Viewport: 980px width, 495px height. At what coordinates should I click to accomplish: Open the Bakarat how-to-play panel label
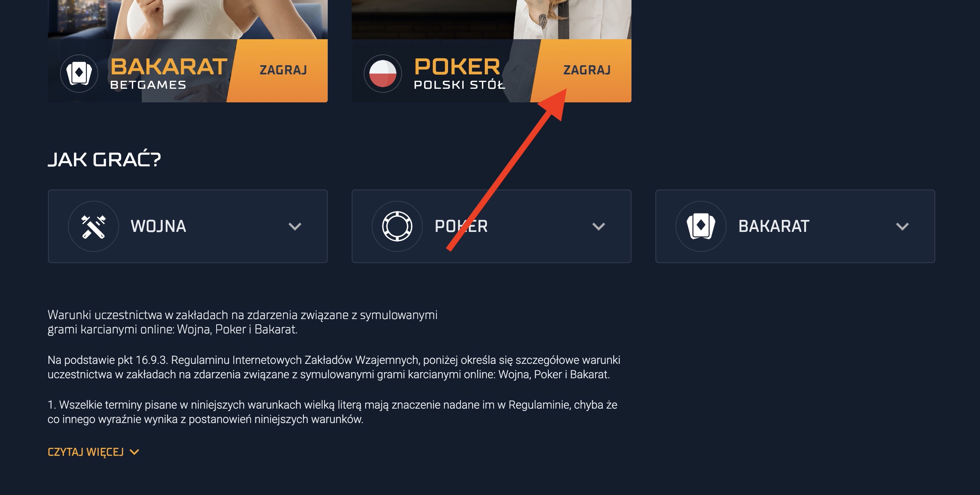tap(774, 226)
